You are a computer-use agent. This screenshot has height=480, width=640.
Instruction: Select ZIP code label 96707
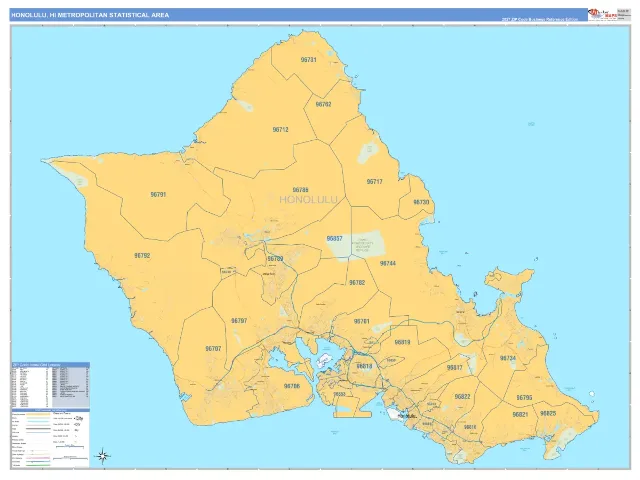coord(213,349)
